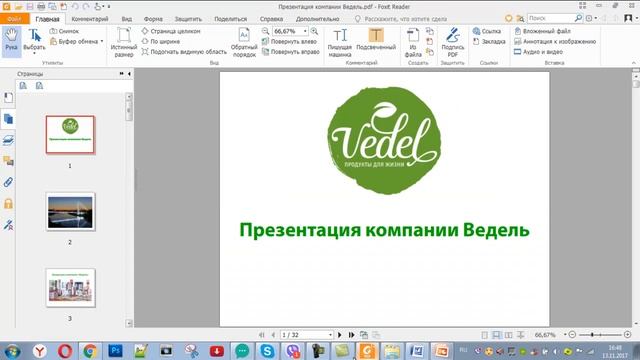Set view to Истинный размер
The width and height of the screenshot is (640, 360).
coord(124,42)
